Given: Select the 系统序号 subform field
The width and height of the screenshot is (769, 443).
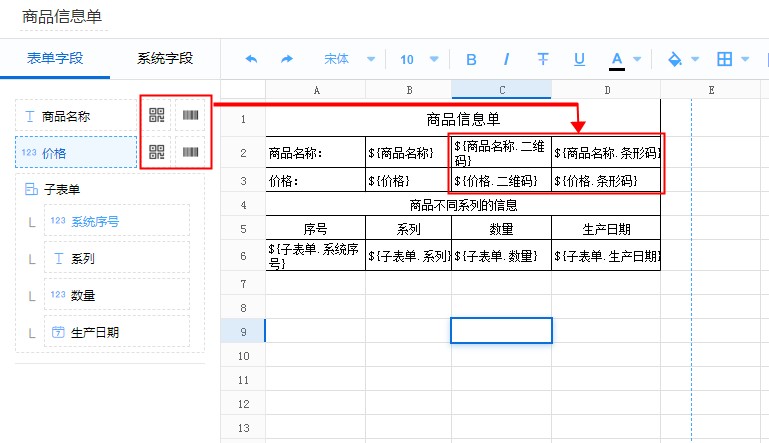Looking at the screenshot, I should [116, 221].
